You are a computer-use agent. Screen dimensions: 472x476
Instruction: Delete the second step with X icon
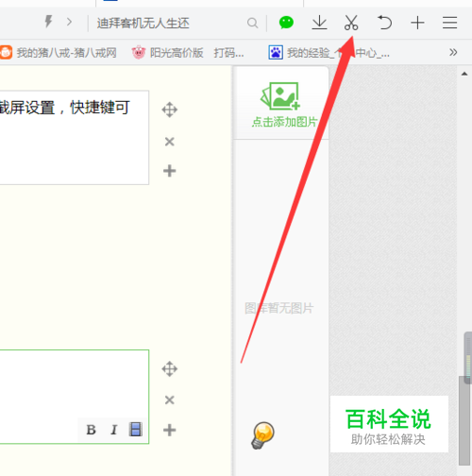[170, 400]
